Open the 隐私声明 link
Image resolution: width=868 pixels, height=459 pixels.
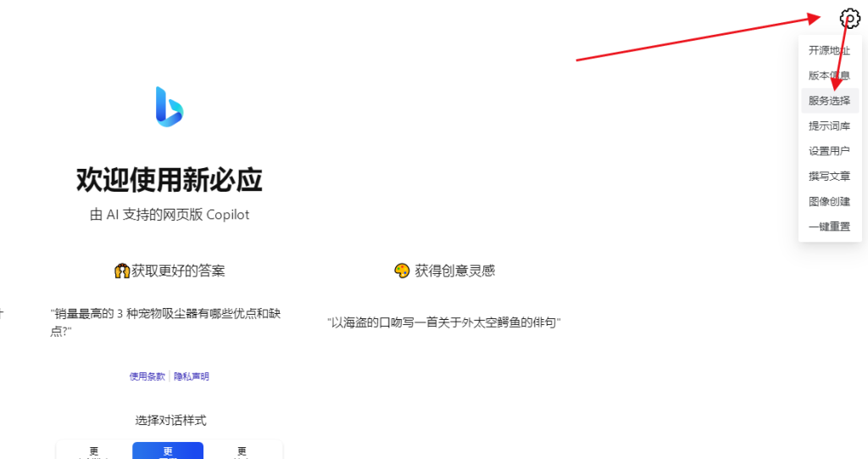(x=192, y=377)
